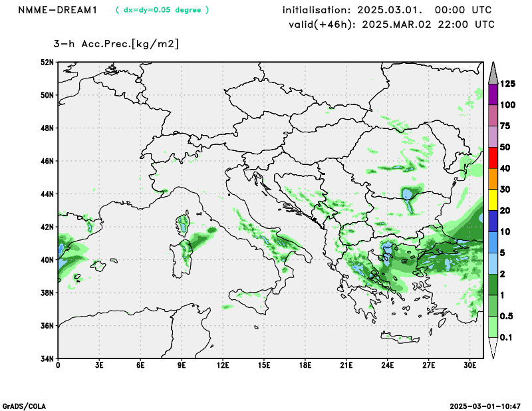Click the 44N latitude axis label
532x411 pixels.
(47, 194)
